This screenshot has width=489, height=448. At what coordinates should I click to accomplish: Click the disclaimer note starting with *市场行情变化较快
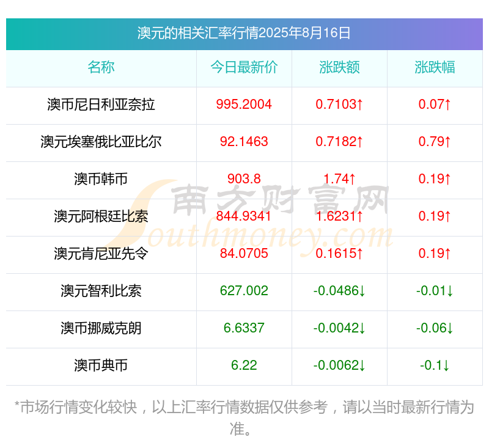click(x=244, y=418)
